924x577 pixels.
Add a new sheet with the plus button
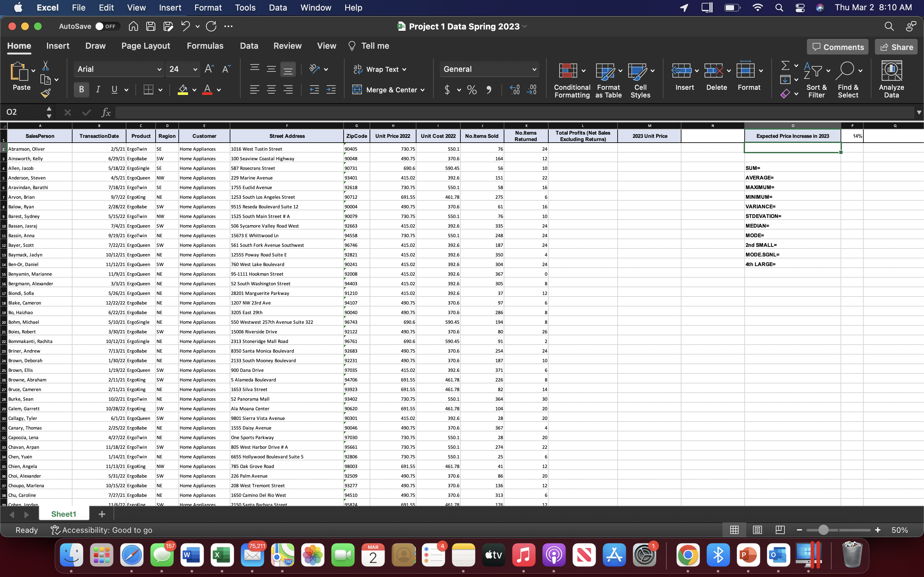point(102,514)
